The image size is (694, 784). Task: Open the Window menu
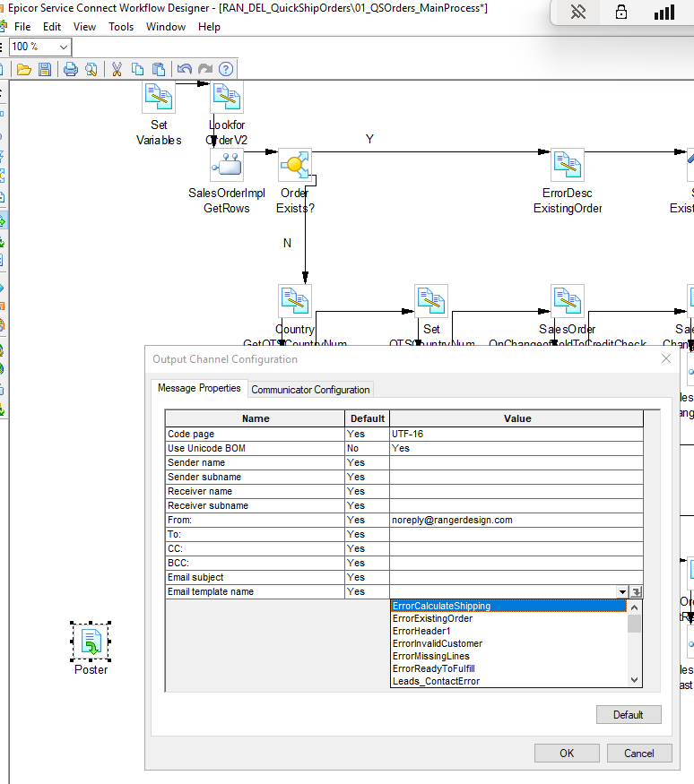tap(166, 27)
